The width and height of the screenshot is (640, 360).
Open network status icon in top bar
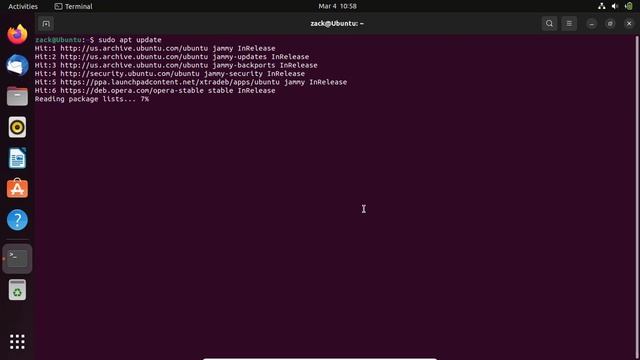coord(602,6)
